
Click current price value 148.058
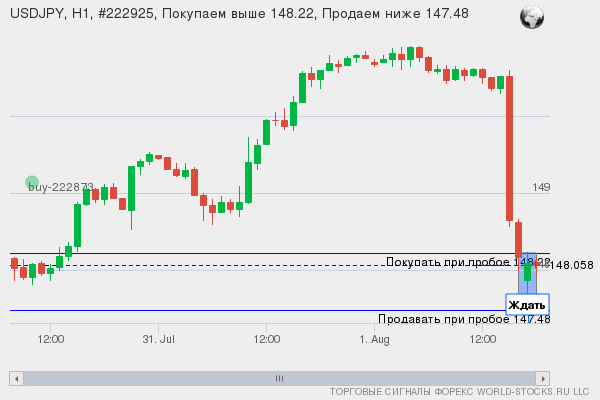(x=572, y=265)
